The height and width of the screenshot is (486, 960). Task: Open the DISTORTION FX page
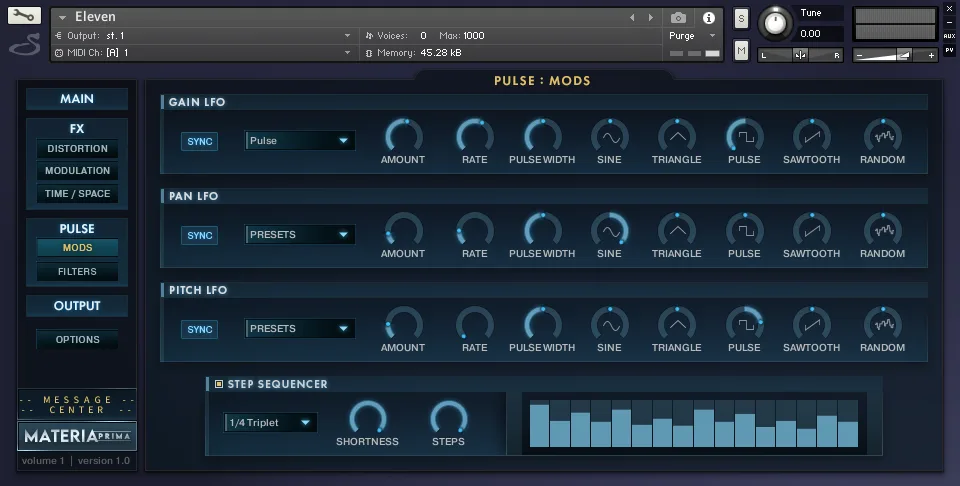tap(77, 149)
